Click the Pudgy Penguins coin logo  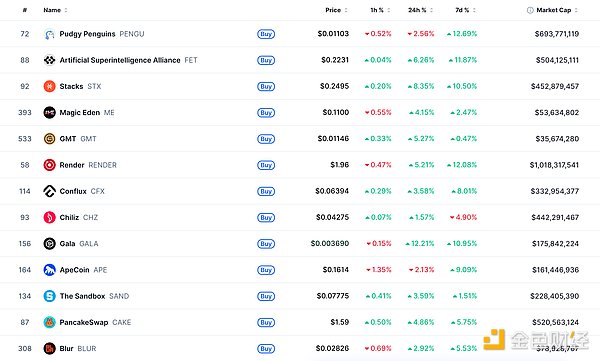coord(49,34)
